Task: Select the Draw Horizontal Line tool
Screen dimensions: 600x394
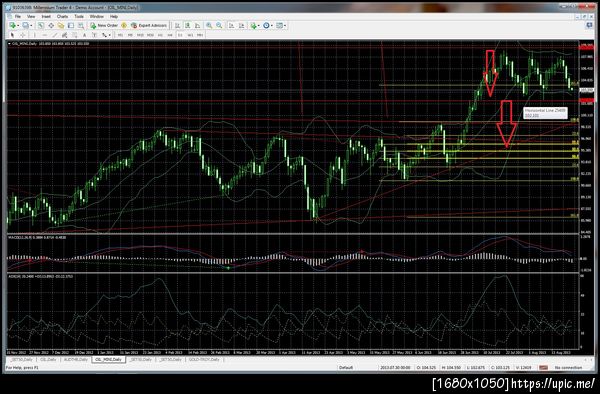Action: pyautogui.click(x=44, y=35)
